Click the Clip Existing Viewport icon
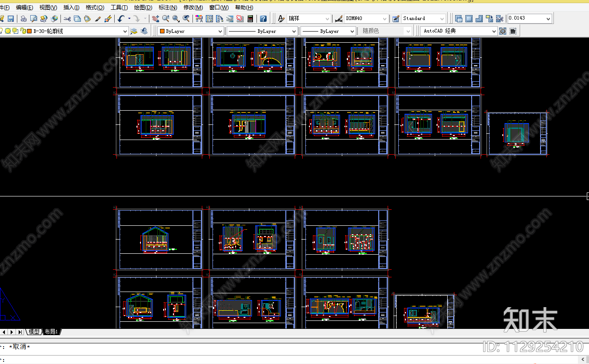 pyautogui.click(x=499, y=19)
